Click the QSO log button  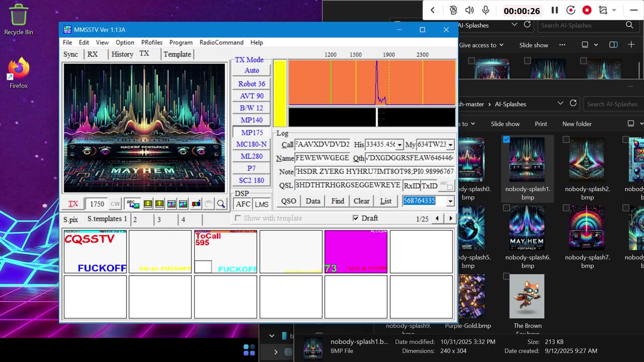point(289,201)
